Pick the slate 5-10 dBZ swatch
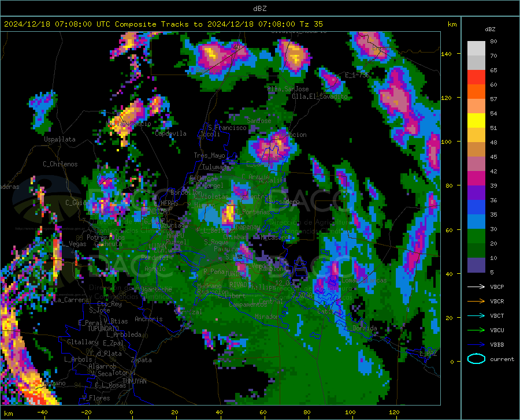520x420 pixels. 476,265
